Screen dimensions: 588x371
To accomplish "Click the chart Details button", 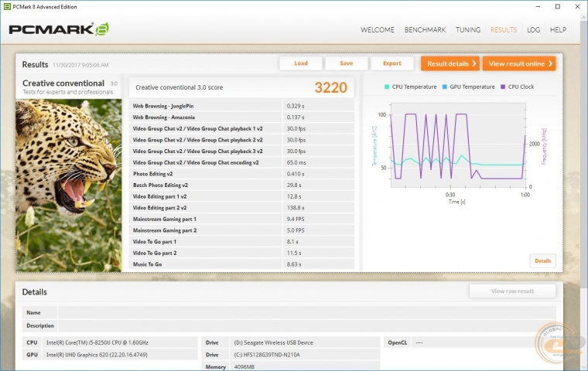I will tap(542, 261).
